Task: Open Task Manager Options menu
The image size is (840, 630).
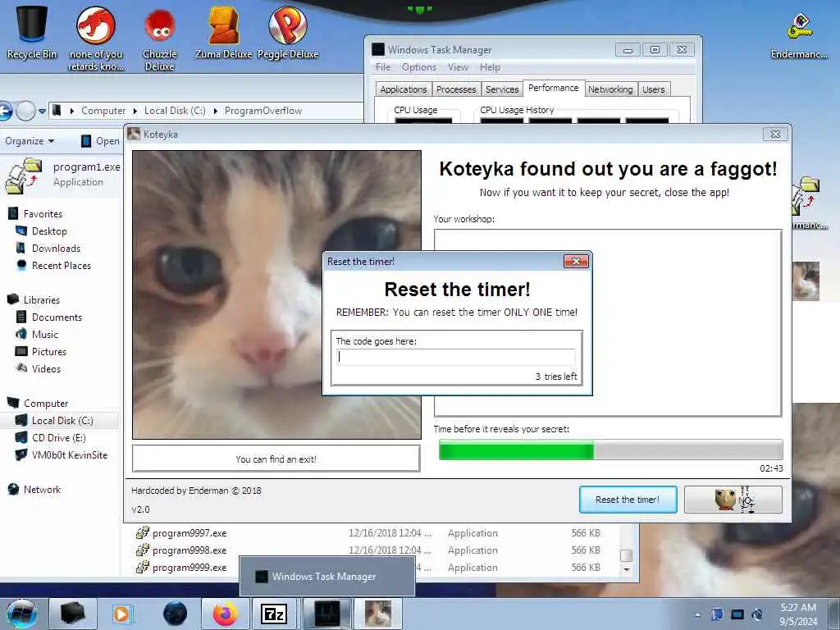Action: [419, 67]
